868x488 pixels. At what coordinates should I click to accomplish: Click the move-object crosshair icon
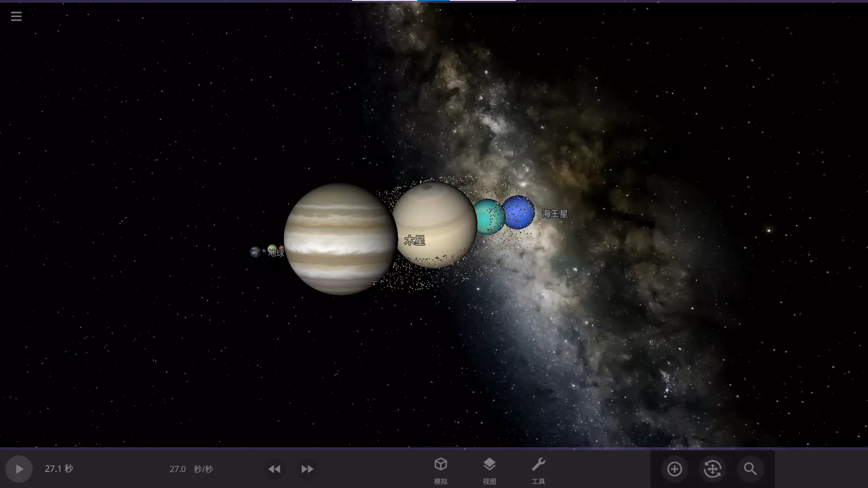pyautogui.click(x=712, y=469)
